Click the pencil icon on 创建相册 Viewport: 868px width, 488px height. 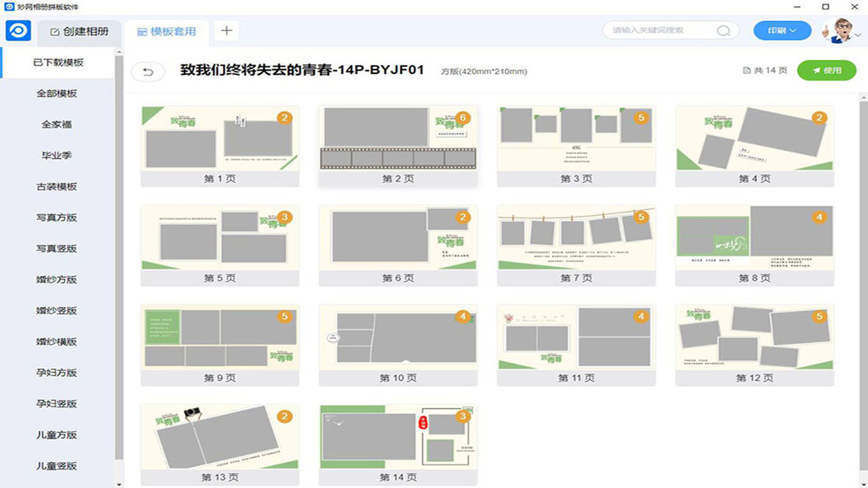[x=57, y=30]
